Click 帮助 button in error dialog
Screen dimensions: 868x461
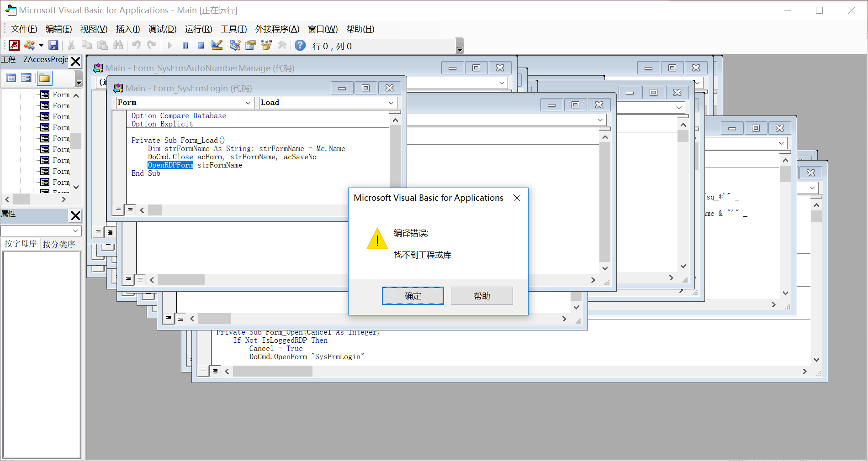(x=482, y=296)
